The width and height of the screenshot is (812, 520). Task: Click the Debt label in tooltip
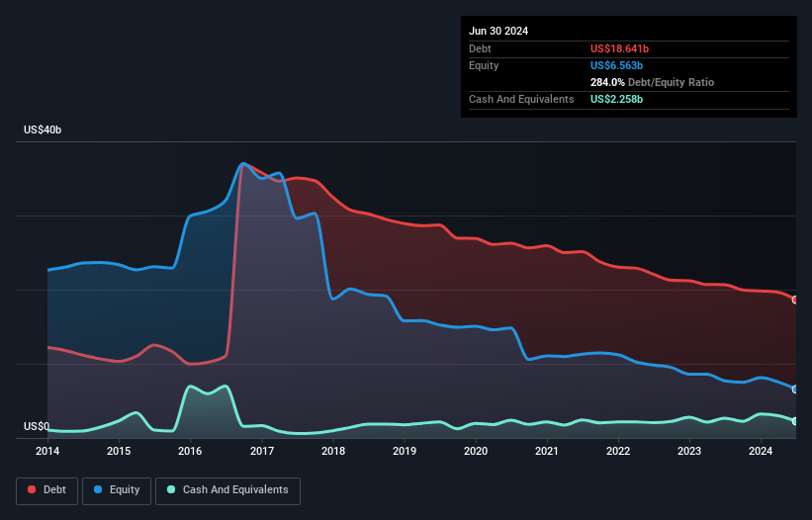[480, 48]
